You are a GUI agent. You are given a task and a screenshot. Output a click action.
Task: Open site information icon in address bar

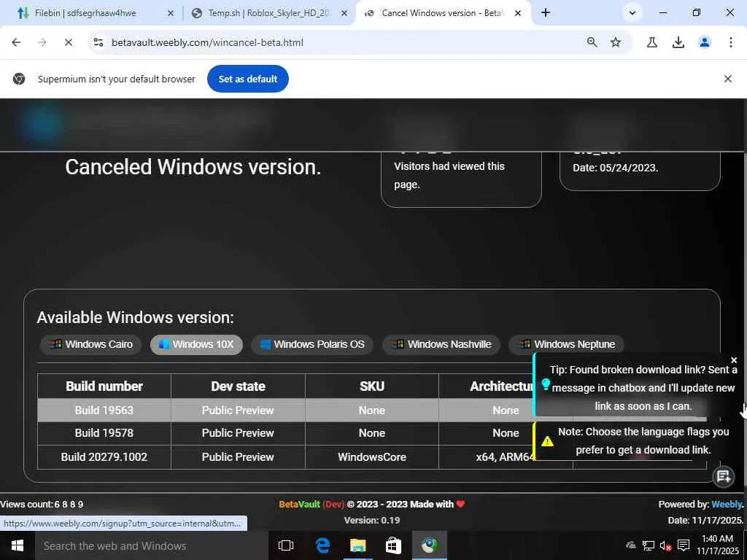98,42
